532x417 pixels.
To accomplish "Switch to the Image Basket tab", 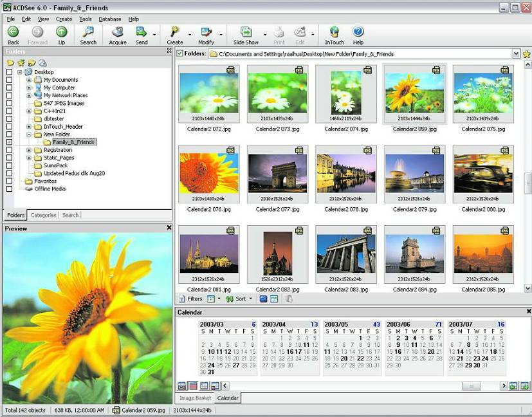I will point(195,398).
